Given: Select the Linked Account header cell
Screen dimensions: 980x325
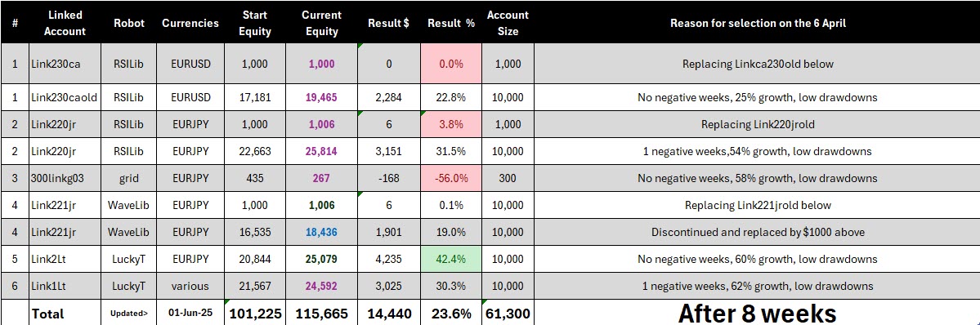Looking at the screenshot, I should (x=65, y=23).
